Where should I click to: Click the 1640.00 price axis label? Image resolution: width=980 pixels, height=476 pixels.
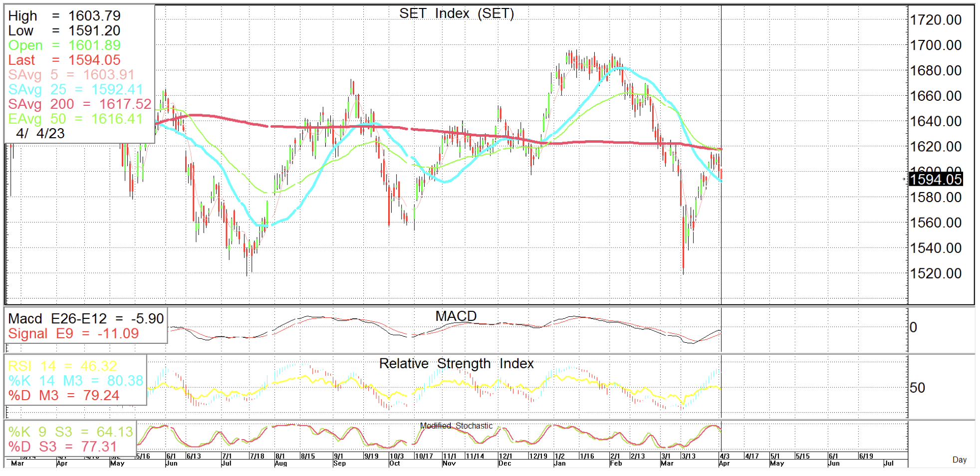click(936, 121)
